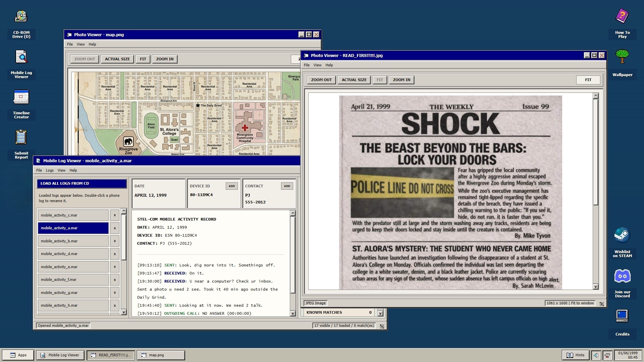Viewport: 644px width, 362px height.
Task: Open the Credits computer icon
Action: click(622, 323)
